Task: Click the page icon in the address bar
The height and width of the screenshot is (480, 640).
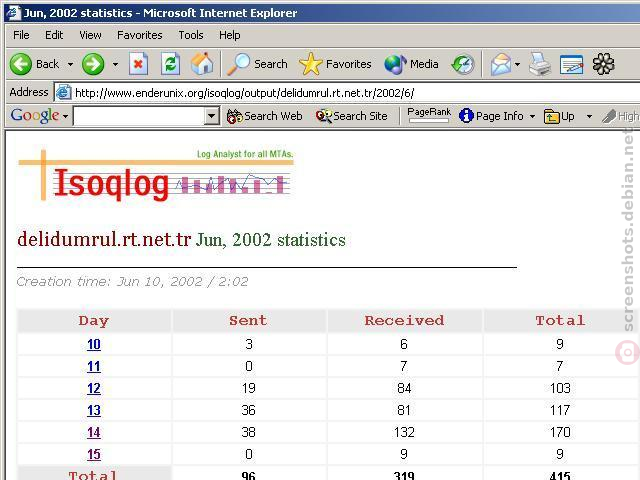Action: [63, 93]
